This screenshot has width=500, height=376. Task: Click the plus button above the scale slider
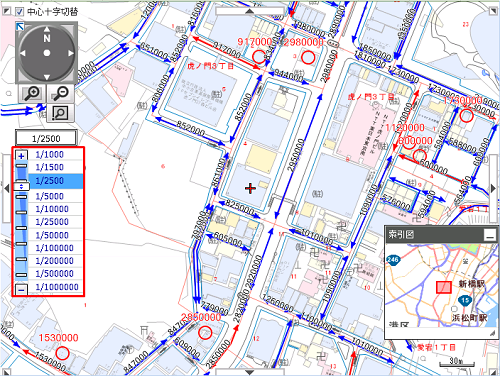pyautogui.click(x=22, y=155)
